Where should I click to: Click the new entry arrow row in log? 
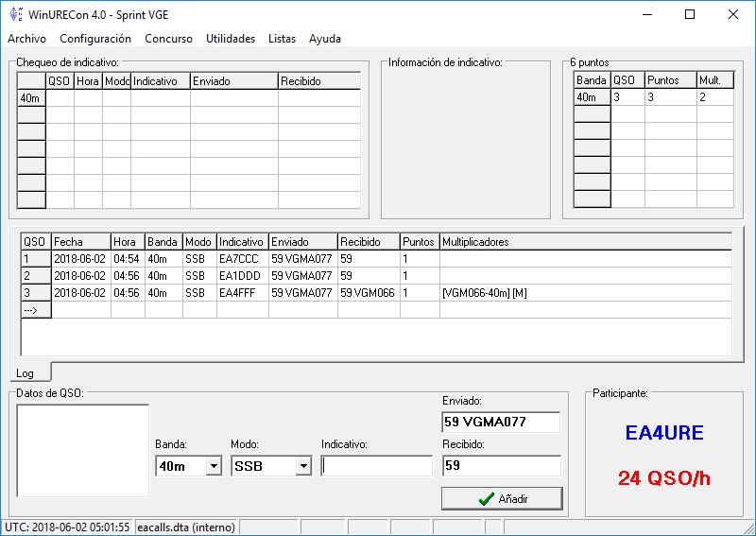pos(31,310)
